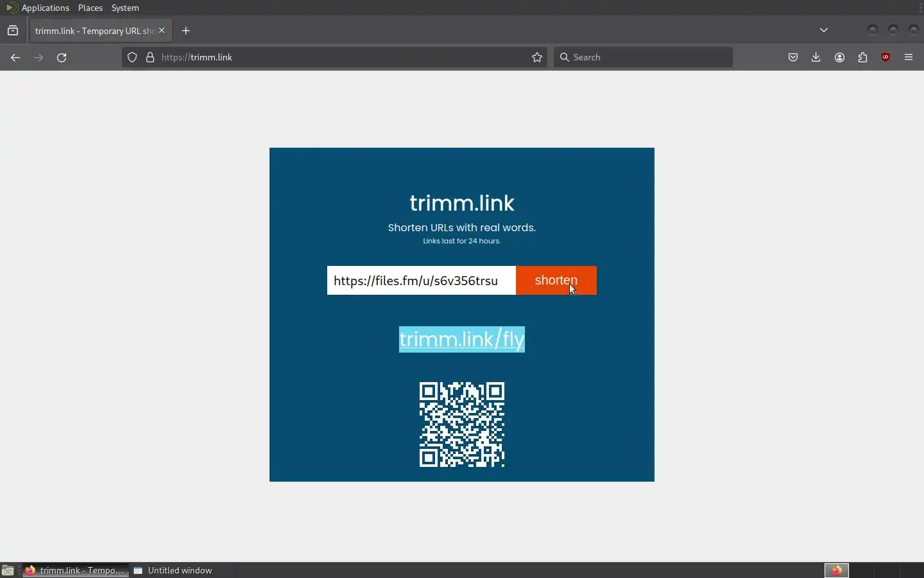Open the trimm.link/fly short link
Image resolution: width=924 pixels, height=578 pixels.
(x=462, y=339)
